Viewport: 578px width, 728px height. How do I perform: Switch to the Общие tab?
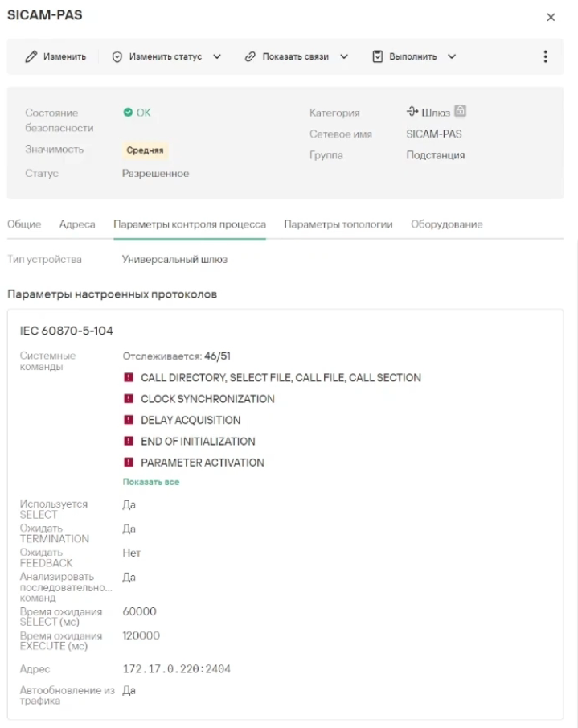(x=24, y=224)
